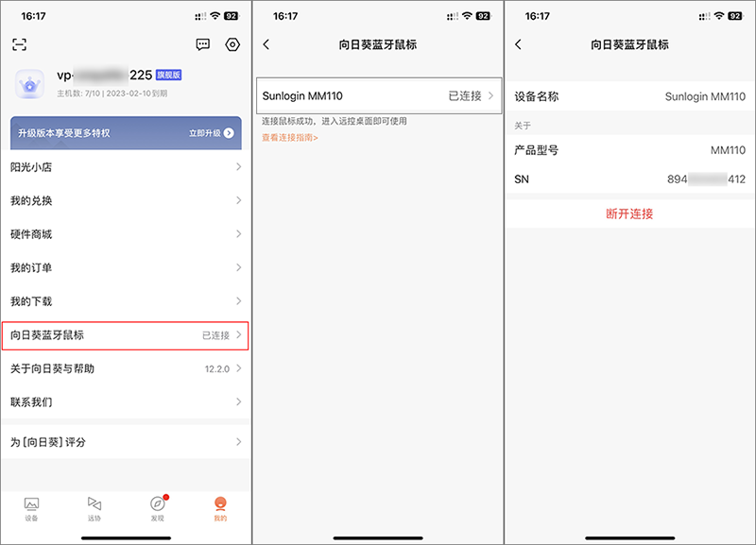Open 联系我们 menu row
This screenshot has height=545, width=756.
(x=126, y=401)
